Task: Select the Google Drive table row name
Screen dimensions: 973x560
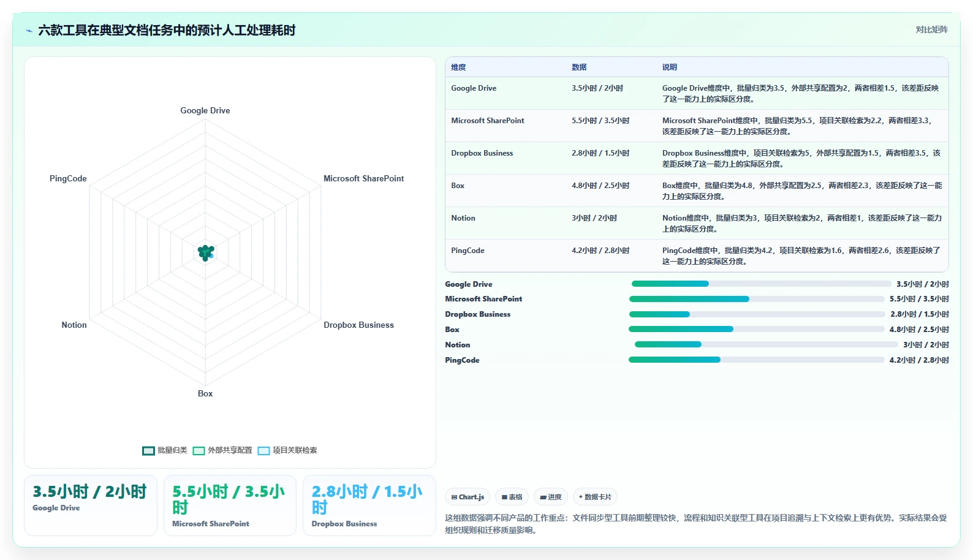Action: pos(474,88)
